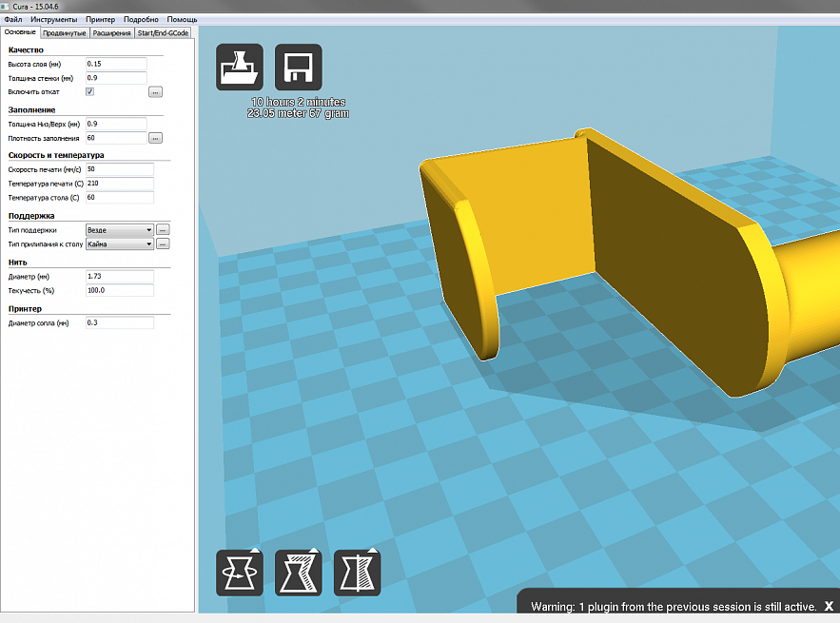Open platform adhesion settings ellipsis button
The height and width of the screenshot is (623, 840).
pyautogui.click(x=163, y=244)
